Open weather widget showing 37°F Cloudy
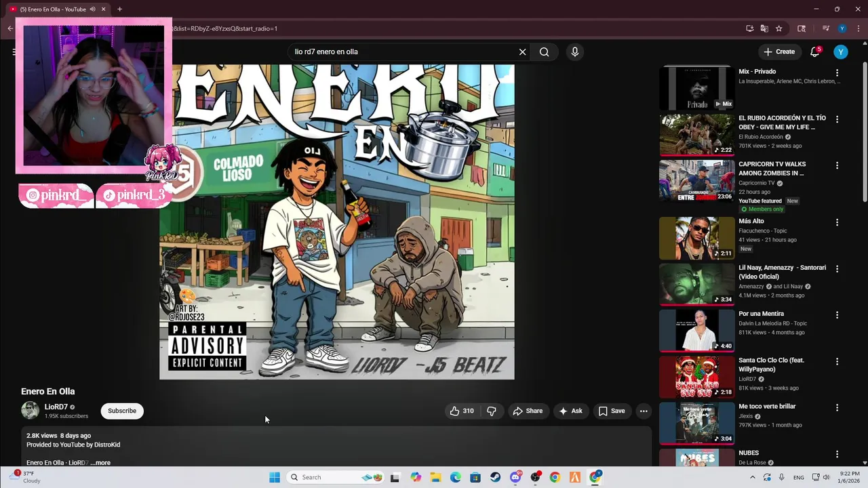The image size is (868, 488). click(x=26, y=477)
